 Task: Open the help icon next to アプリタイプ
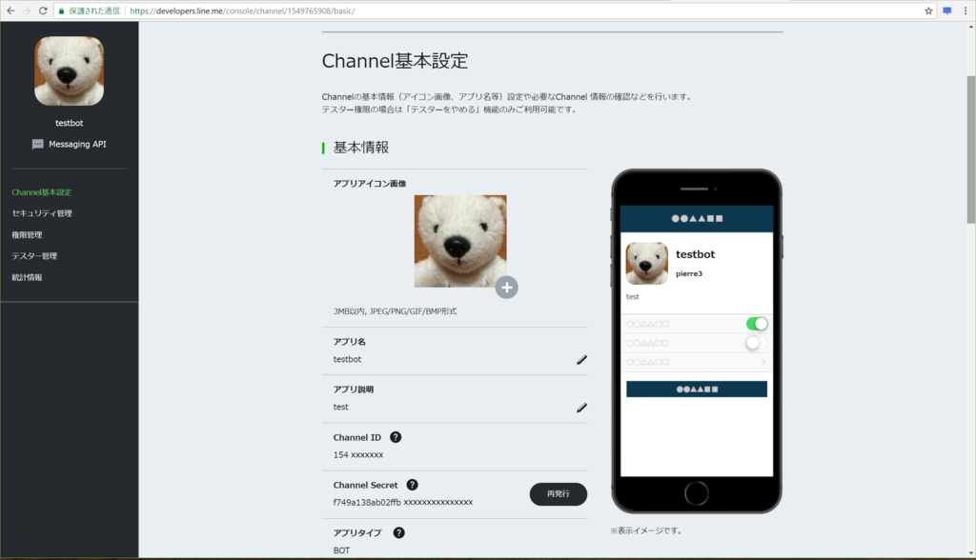click(397, 532)
